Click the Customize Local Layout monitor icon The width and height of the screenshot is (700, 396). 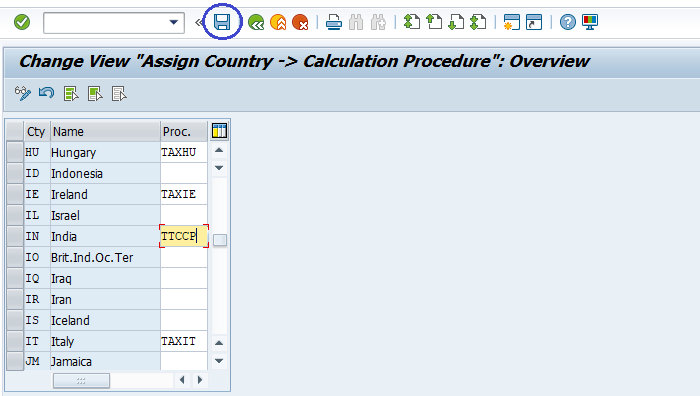590,22
